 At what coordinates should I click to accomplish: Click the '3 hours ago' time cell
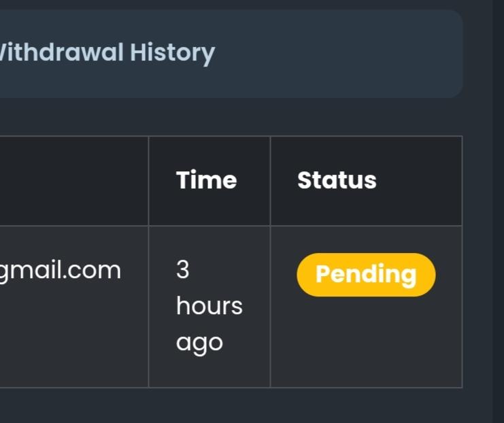(209, 306)
